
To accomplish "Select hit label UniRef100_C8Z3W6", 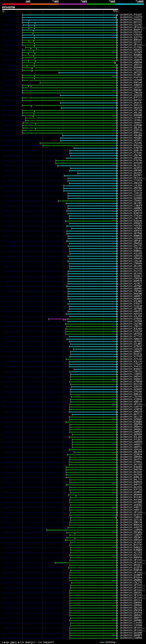I will click(131, 324).
